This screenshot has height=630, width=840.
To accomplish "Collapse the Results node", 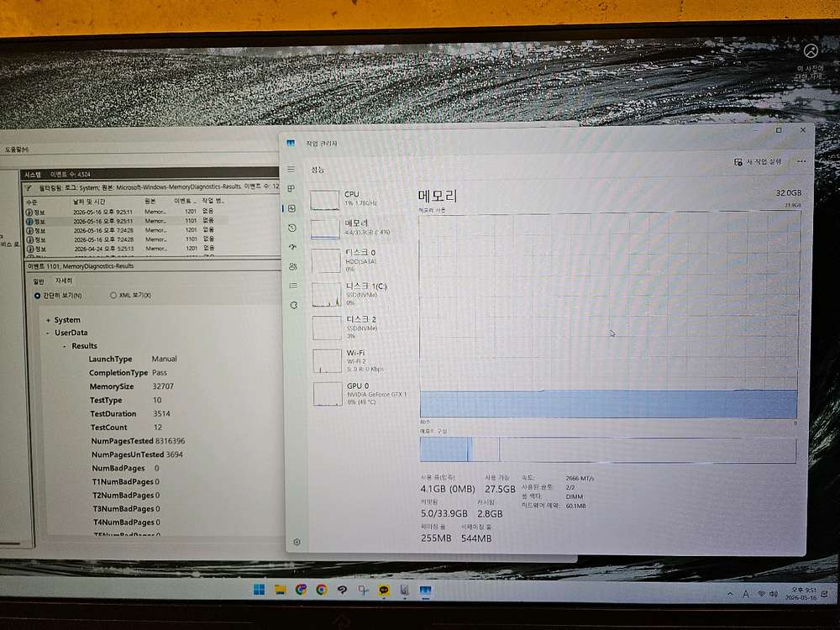I will click(x=65, y=347).
